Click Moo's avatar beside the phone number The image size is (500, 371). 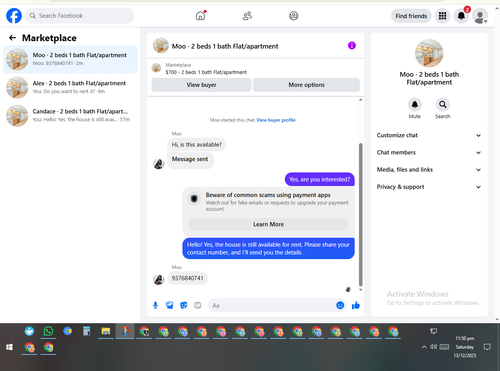tap(159, 279)
